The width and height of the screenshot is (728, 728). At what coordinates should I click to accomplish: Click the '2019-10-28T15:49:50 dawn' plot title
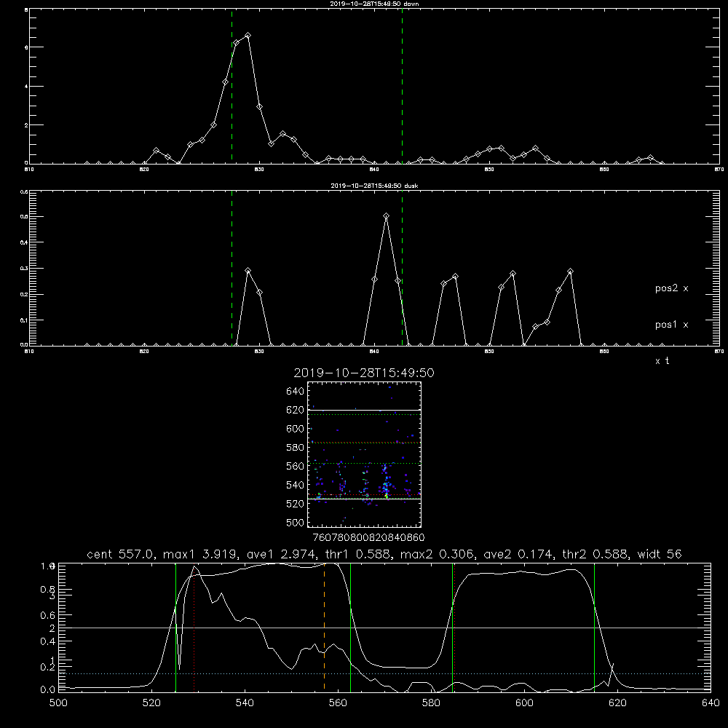pos(374,4)
